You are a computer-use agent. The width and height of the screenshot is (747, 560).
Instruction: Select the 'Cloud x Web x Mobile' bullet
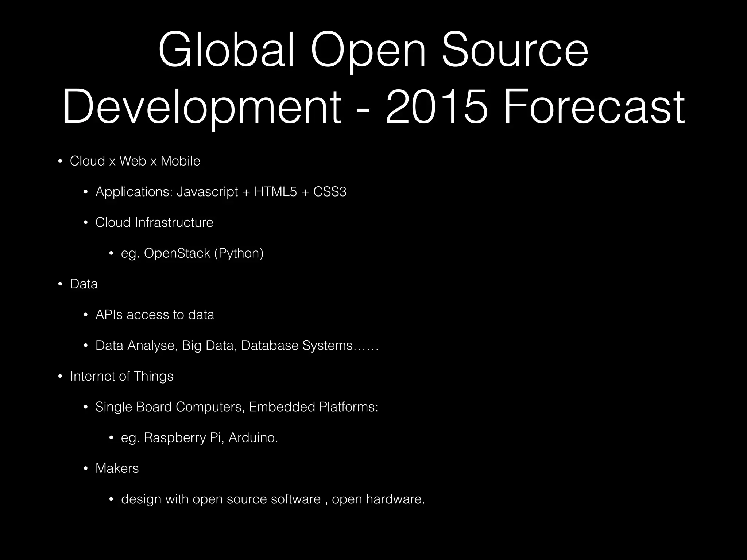click(x=135, y=161)
